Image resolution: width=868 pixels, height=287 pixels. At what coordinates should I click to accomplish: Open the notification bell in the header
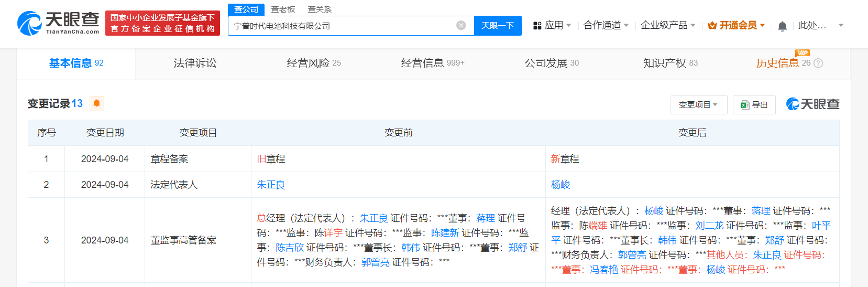coord(782,26)
